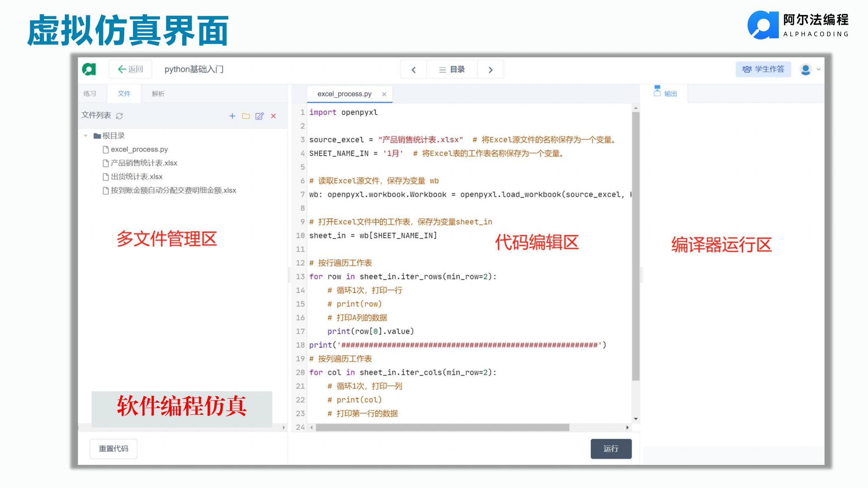The width and height of the screenshot is (868, 488).
Task: Click the editor scroll-up arrow
Action: pyautogui.click(x=636, y=108)
